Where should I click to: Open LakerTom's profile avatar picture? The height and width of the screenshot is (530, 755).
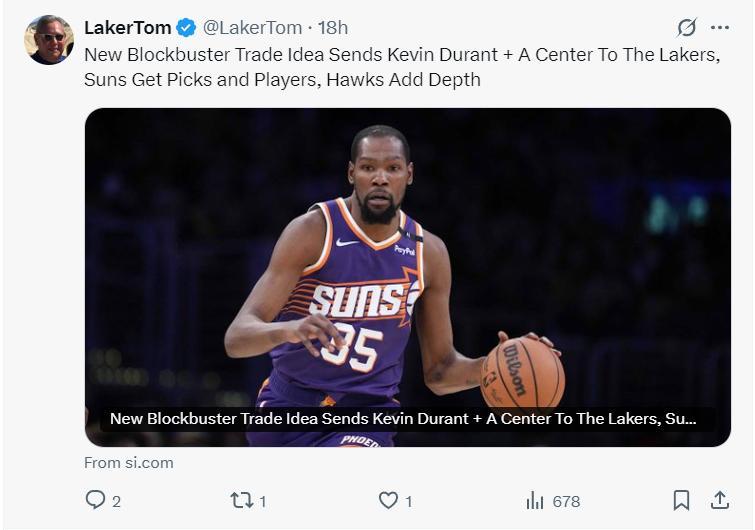(x=49, y=40)
